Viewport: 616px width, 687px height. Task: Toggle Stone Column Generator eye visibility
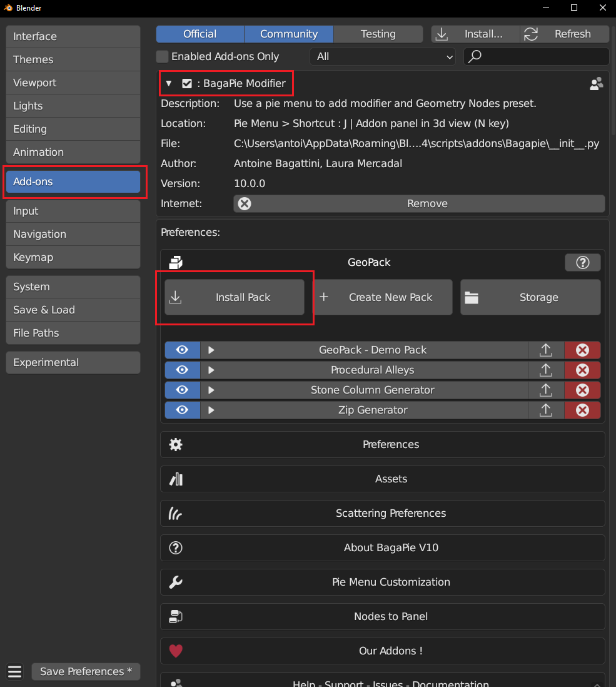(182, 390)
